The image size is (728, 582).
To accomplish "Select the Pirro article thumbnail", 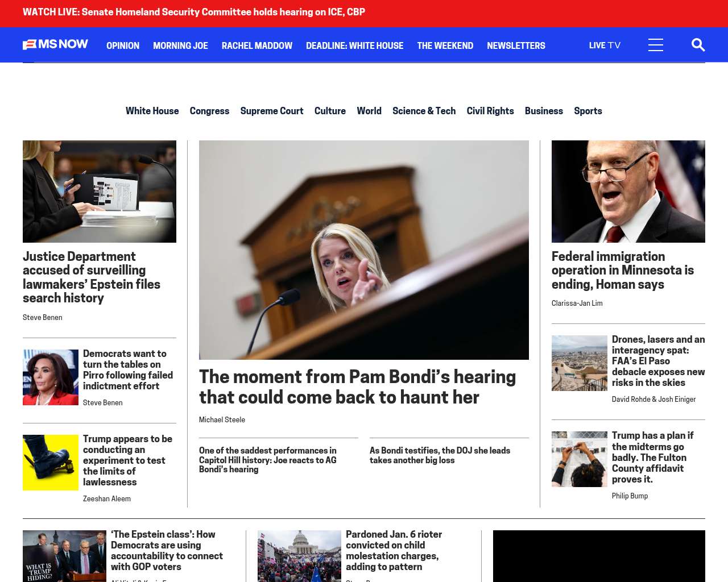I will pyautogui.click(x=51, y=377).
